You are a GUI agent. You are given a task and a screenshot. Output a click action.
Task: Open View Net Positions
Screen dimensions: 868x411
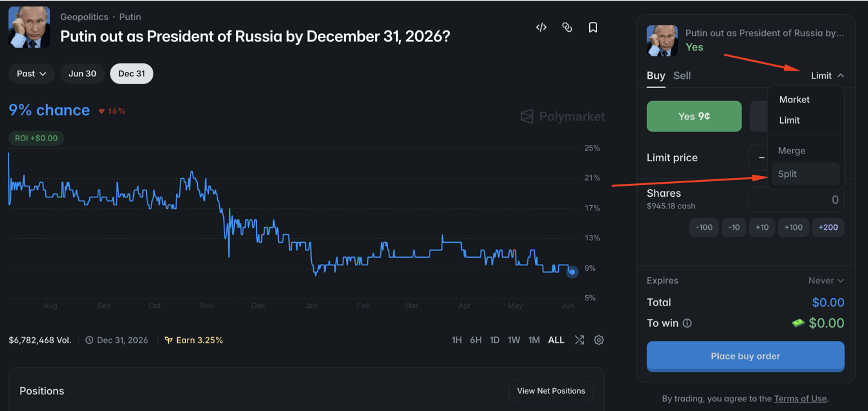point(551,391)
